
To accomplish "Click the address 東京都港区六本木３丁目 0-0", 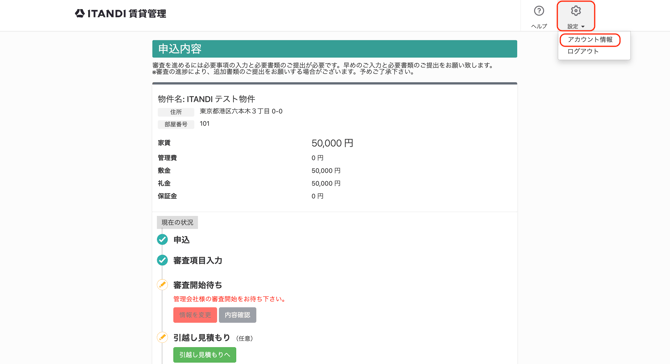I will (x=241, y=111).
